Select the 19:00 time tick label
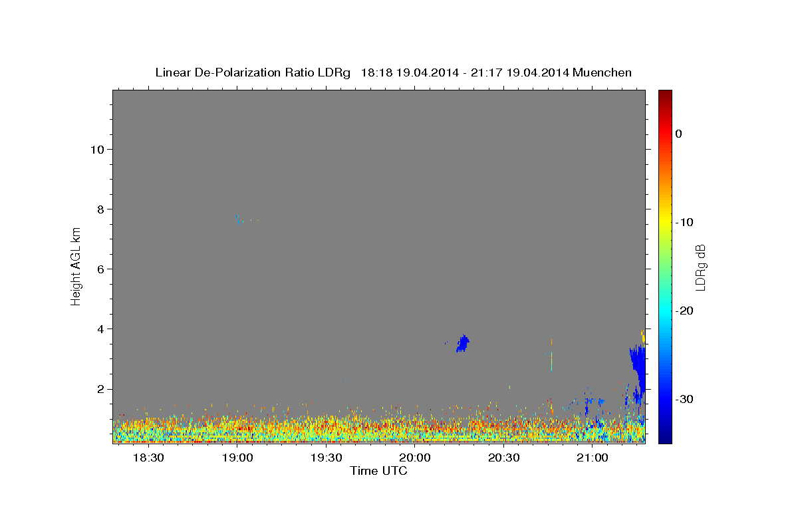 pyautogui.click(x=237, y=458)
